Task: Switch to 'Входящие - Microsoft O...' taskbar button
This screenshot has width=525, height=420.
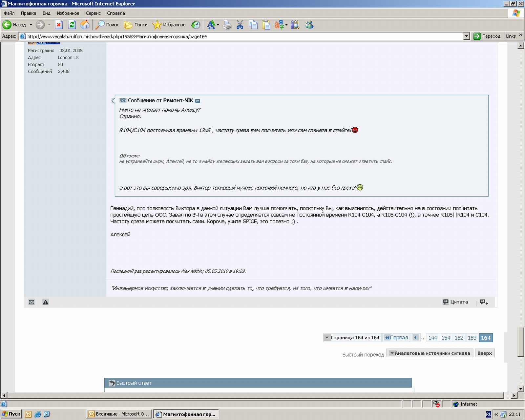Action: [119, 414]
